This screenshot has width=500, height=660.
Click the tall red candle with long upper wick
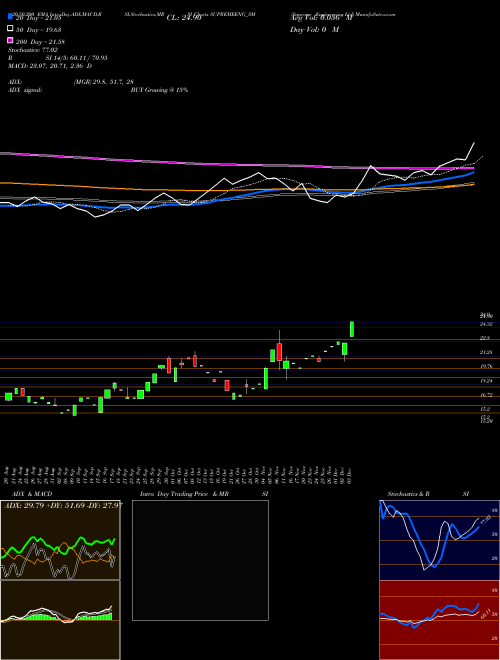(x=279, y=351)
